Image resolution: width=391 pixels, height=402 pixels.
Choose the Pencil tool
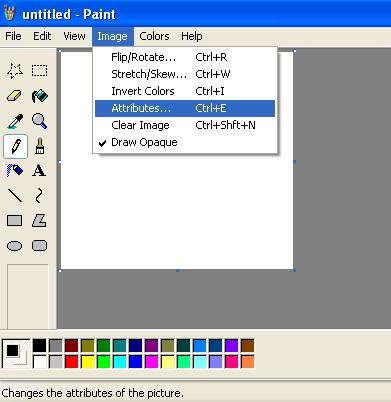(15, 146)
